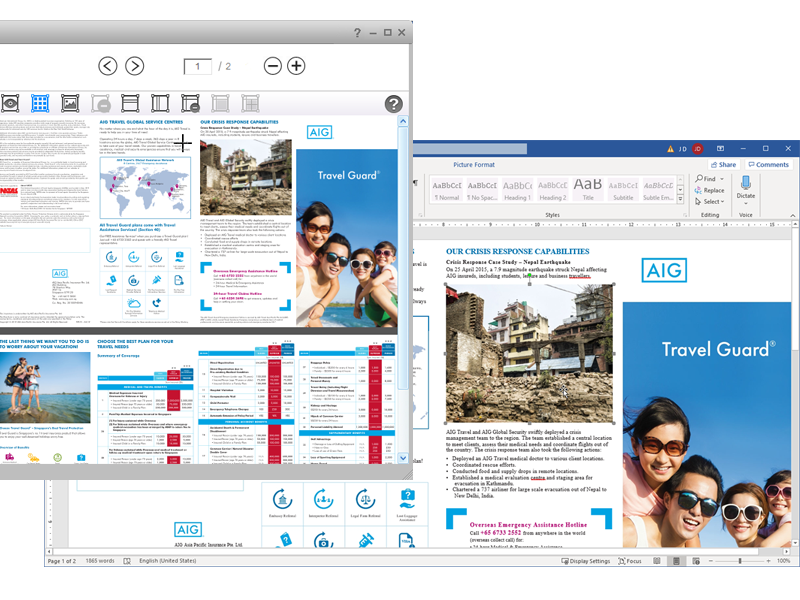The image size is (800, 600).
Task: Open the Dictate dropdown arrow
Action: pos(745,203)
